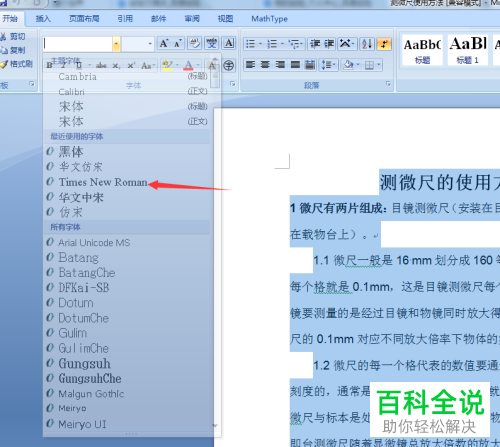This screenshot has width=500, height=447.
Task: Select the DotumChe font
Action: [127, 318]
